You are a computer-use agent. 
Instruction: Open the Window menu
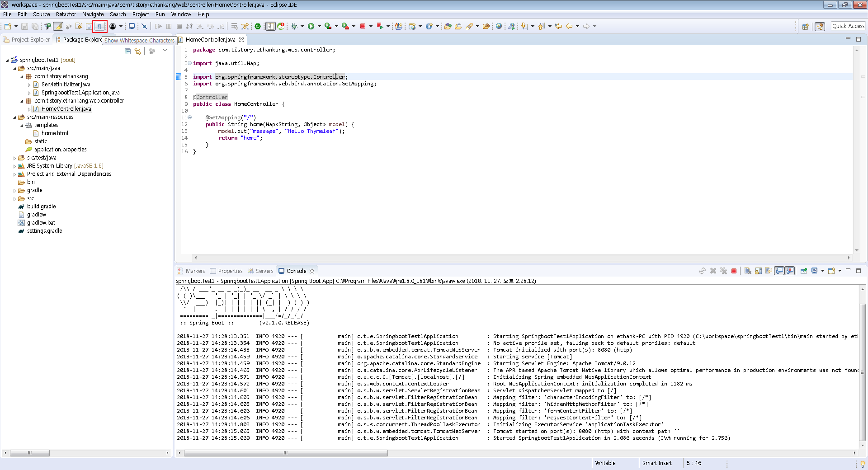181,14
